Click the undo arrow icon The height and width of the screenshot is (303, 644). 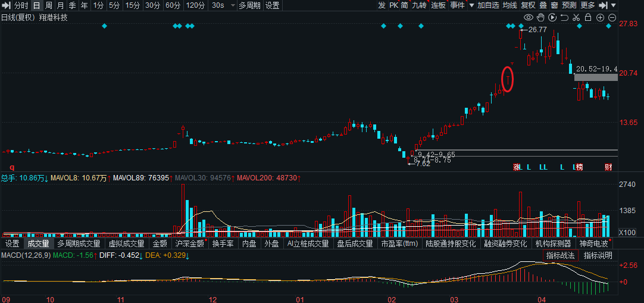[x=564, y=17]
